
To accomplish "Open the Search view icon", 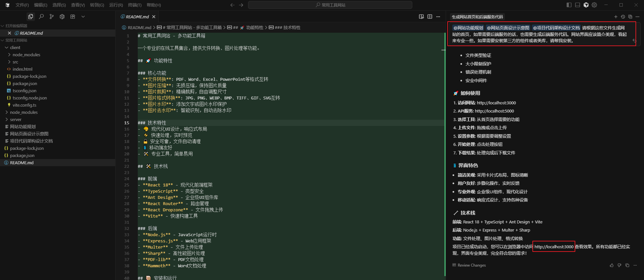I will click(x=41, y=16).
